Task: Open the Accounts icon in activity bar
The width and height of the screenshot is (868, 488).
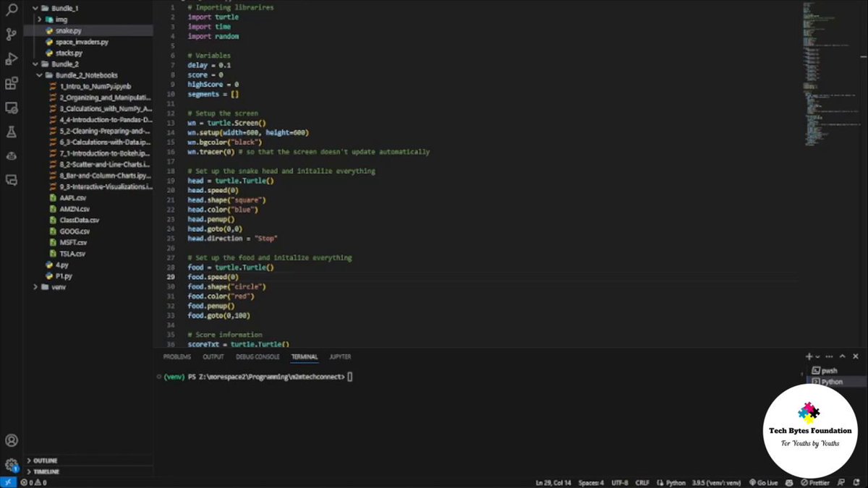Action: (11, 440)
